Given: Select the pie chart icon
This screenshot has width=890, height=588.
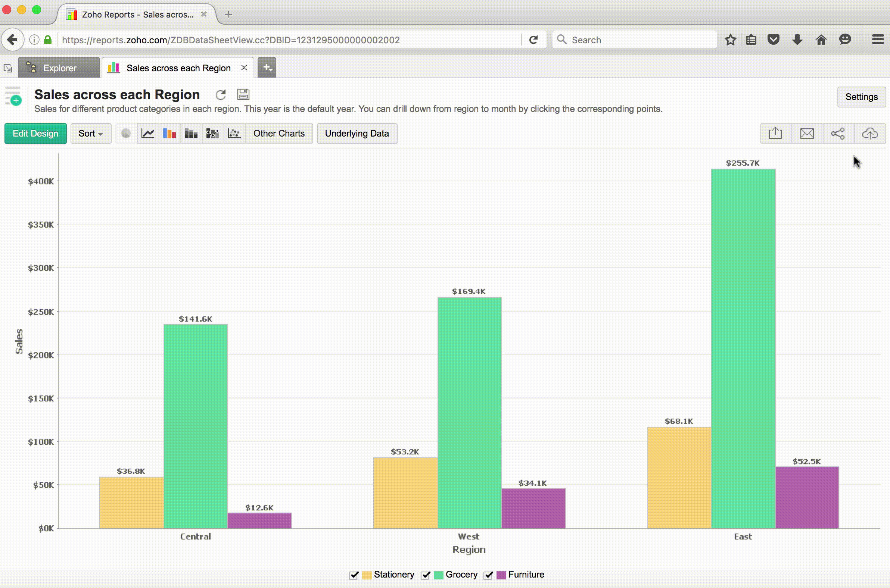Looking at the screenshot, I should (x=126, y=134).
